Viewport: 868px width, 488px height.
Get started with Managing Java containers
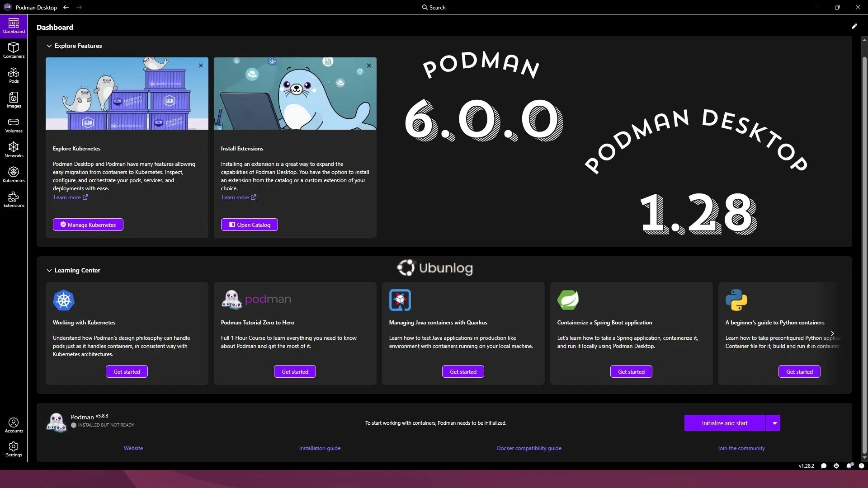(x=463, y=371)
